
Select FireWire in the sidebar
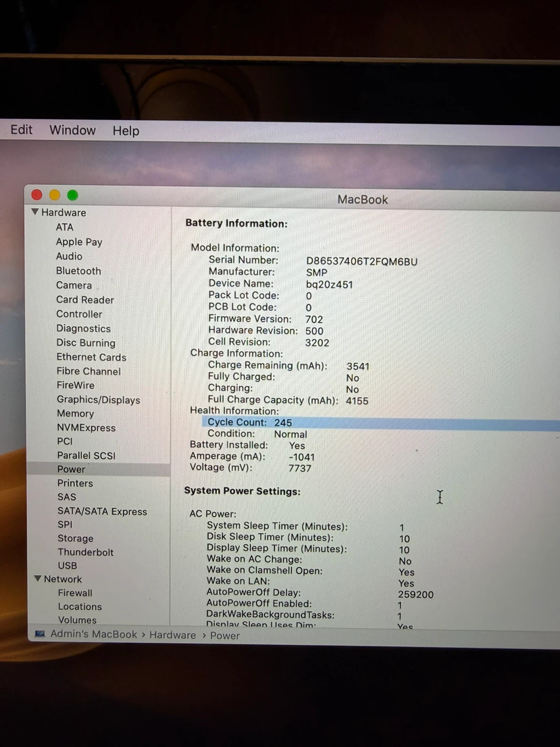pyautogui.click(x=76, y=385)
